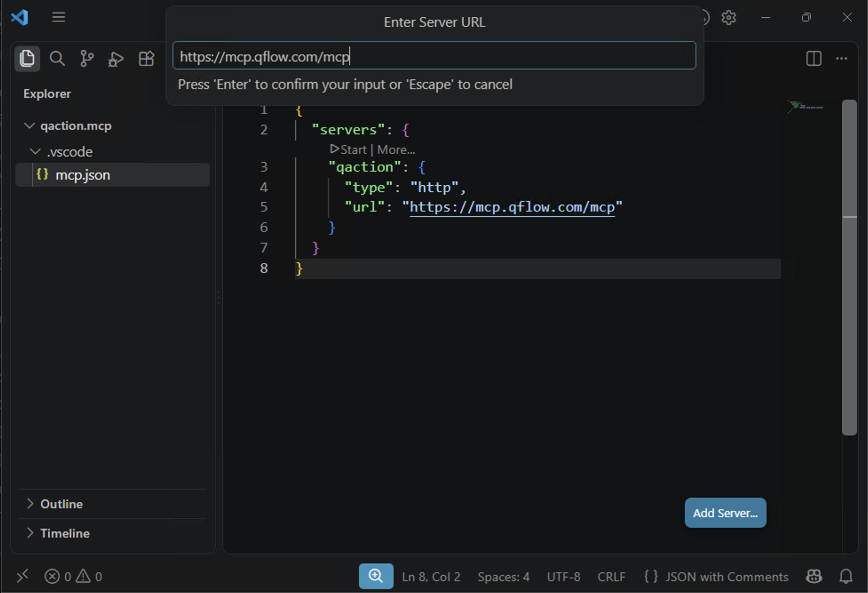Minimize the VS Code window
Viewport: 868px width, 593px height.
pyautogui.click(x=766, y=17)
